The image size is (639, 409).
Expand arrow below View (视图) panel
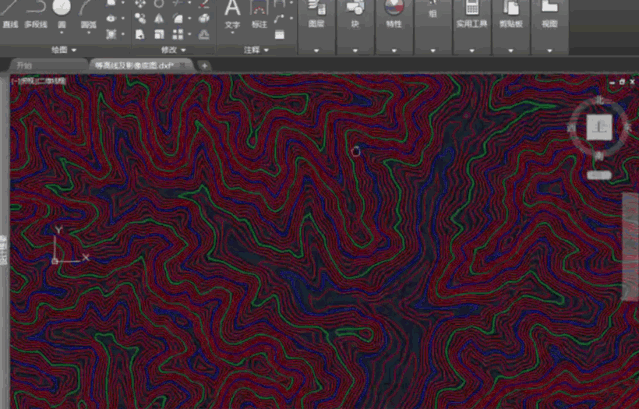(x=549, y=51)
